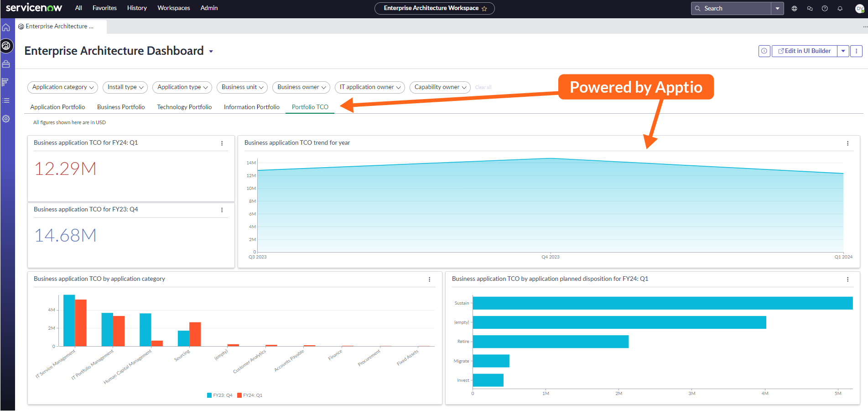Image resolution: width=868 pixels, height=411 pixels.
Task: Favorite the Enterprise Architecture Workspace star
Action: pos(484,9)
